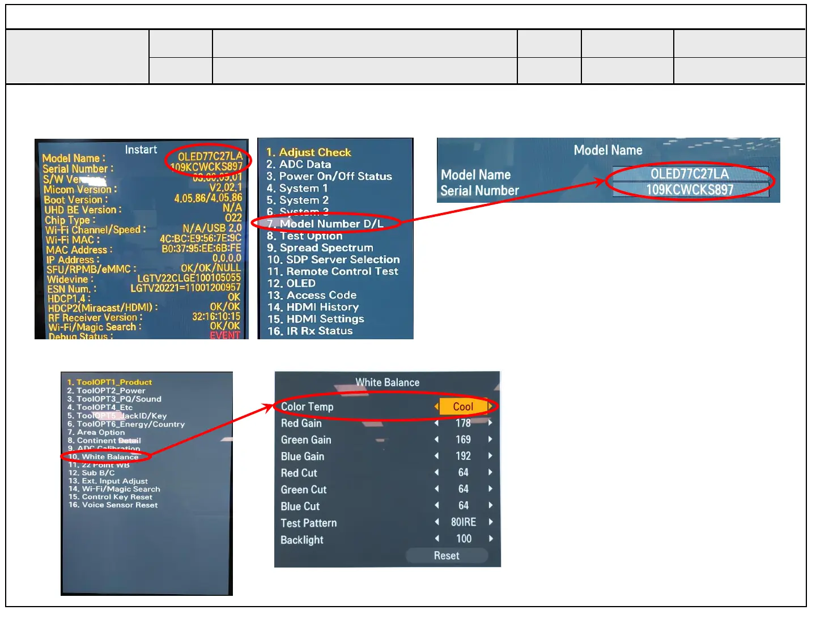Select the Cool color temp value
816x644 pixels.
(463, 406)
